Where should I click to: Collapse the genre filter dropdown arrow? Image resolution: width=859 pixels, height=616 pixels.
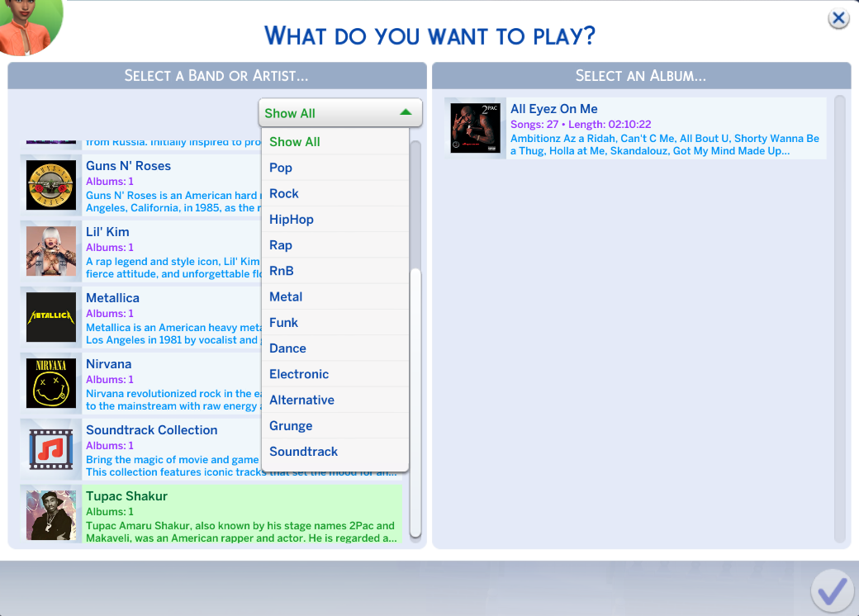pos(406,112)
